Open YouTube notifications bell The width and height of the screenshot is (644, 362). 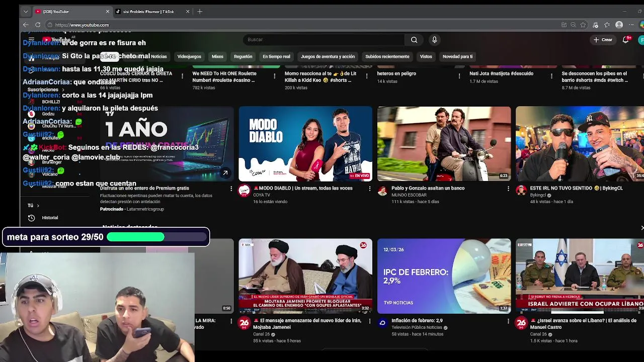click(x=625, y=40)
